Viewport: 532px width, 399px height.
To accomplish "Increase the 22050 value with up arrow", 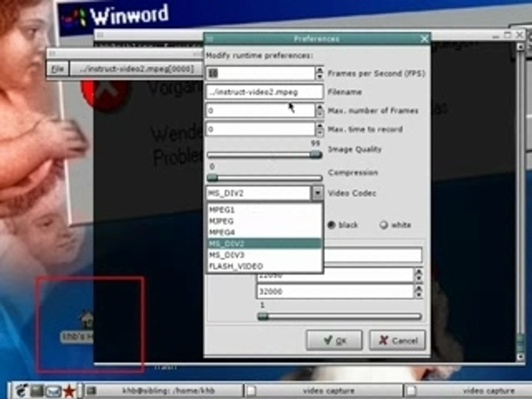I will (419, 272).
